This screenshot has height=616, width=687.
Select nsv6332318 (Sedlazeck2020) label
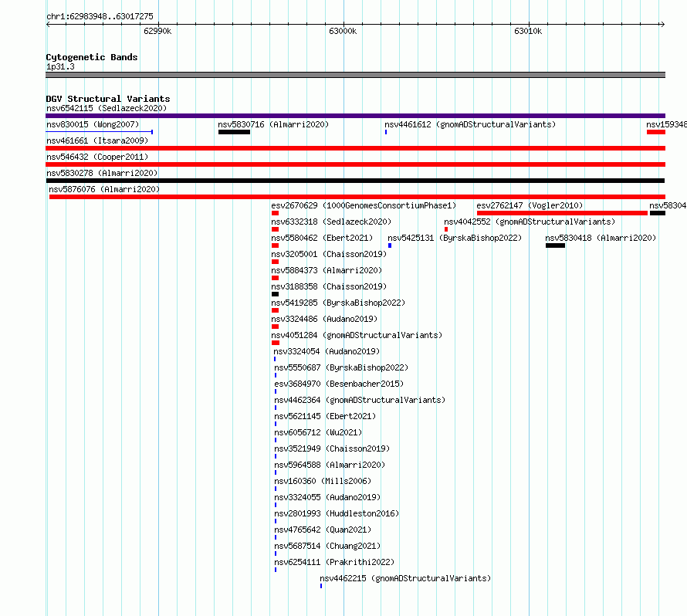(331, 222)
